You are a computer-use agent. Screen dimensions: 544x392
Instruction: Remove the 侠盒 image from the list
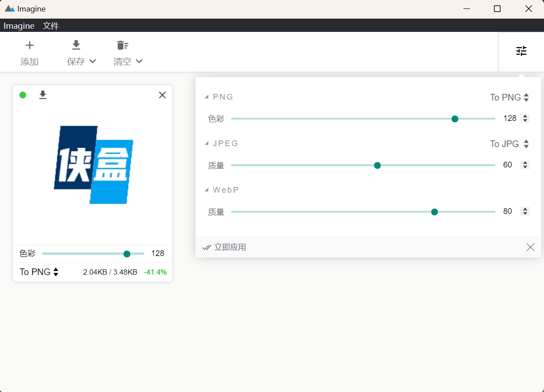pyautogui.click(x=162, y=95)
